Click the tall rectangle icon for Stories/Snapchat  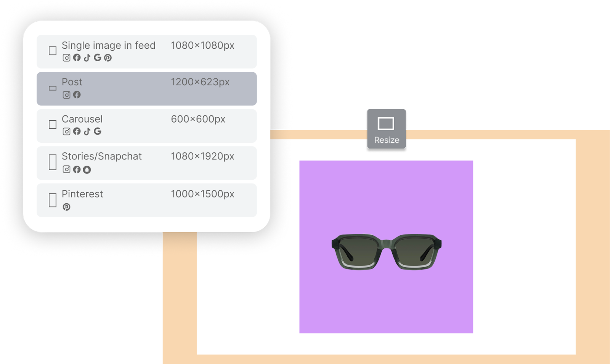tap(53, 162)
